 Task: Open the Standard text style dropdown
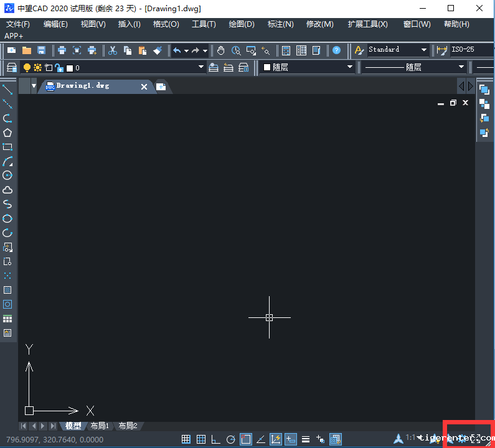click(x=424, y=50)
